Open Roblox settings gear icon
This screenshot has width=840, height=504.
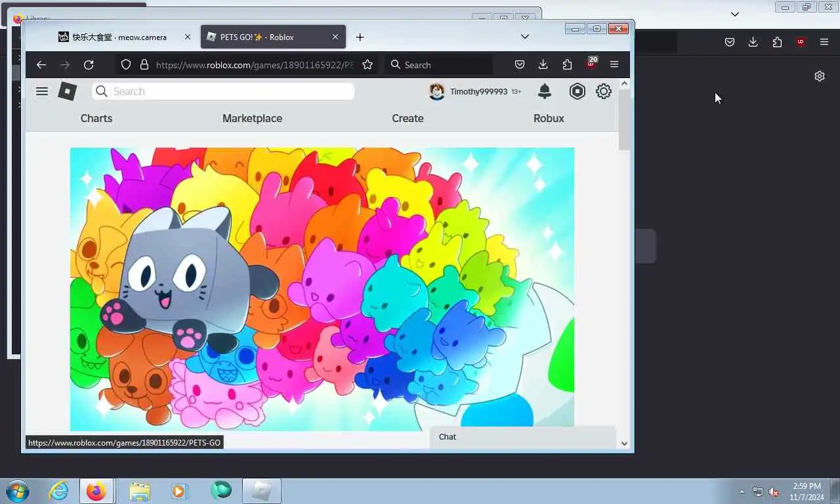[x=604, y=91]
